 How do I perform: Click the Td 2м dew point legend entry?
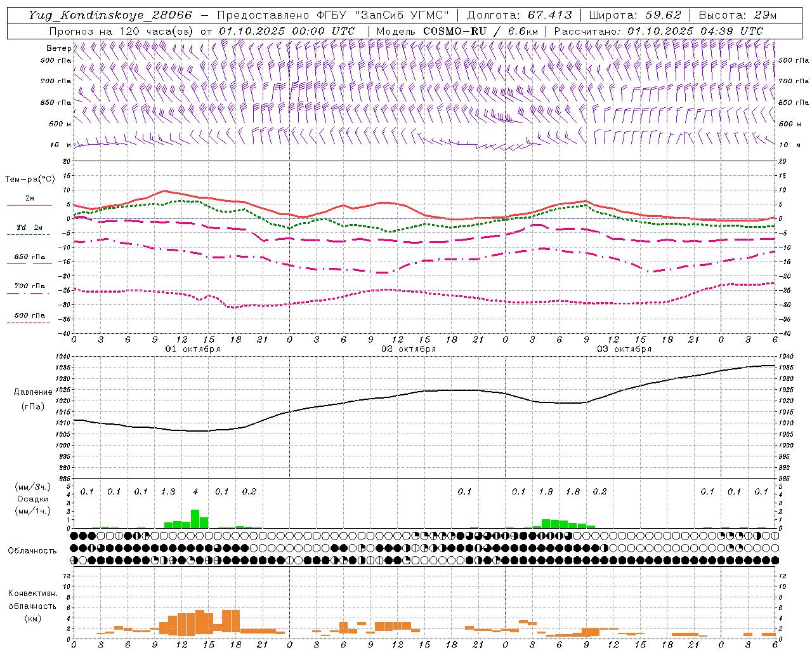click(29, 230)
